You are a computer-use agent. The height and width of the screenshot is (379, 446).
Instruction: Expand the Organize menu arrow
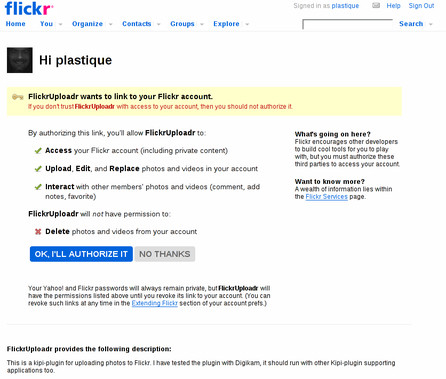(x=110, y=24)
